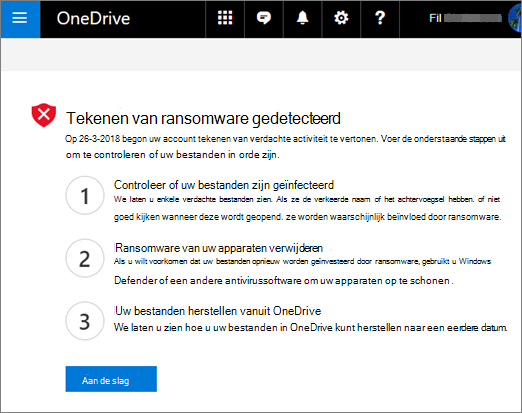Screen dimensions: 522x413
Task: Select heading Tekenen van ransomware gedetecteerd
Action: pos(203,119)
